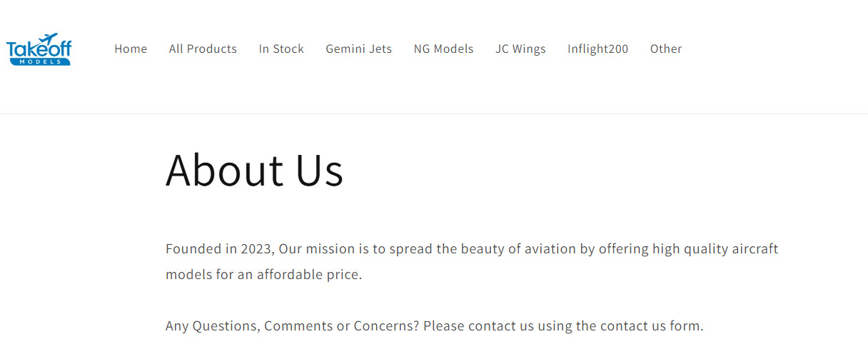Select Inflight200 in the navigation bar
Screen dimensions: 868x354
click(x=598, y=49)
